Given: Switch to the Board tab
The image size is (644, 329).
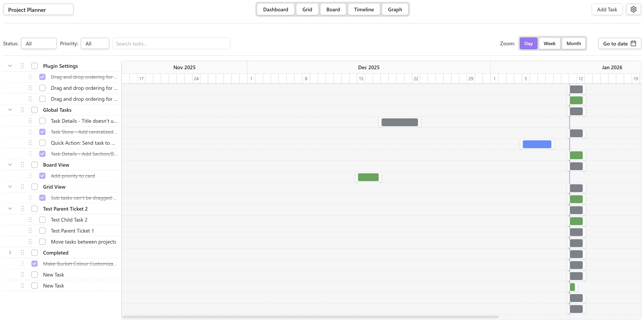Looking at the screenshot, I should point(333,9).
